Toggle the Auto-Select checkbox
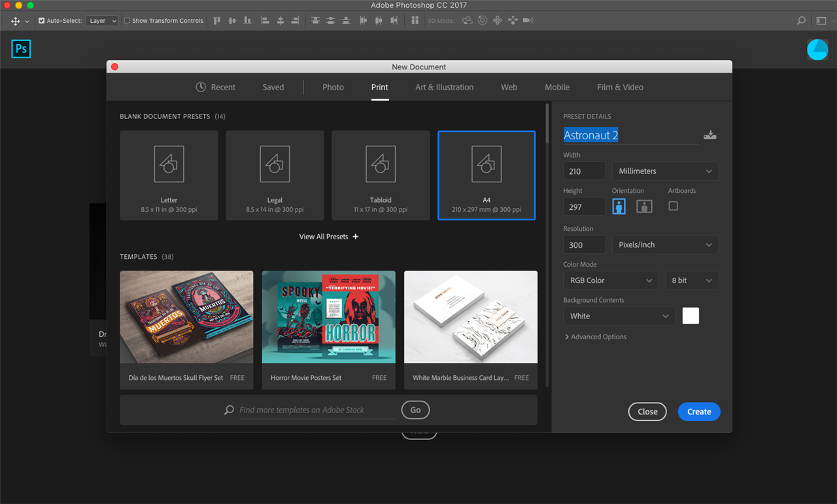Image resolution: width=837 pixels, height=504 pixels. 42,21
